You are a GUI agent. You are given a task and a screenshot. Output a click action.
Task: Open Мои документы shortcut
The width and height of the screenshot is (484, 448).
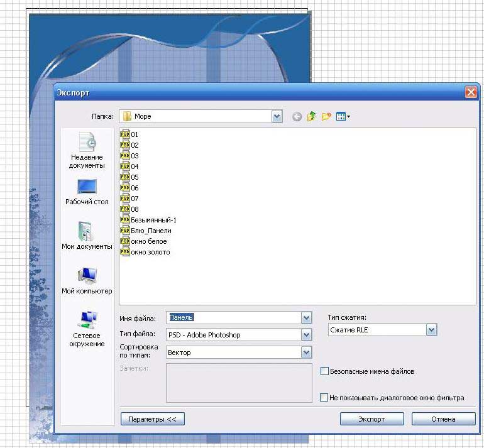87,236
